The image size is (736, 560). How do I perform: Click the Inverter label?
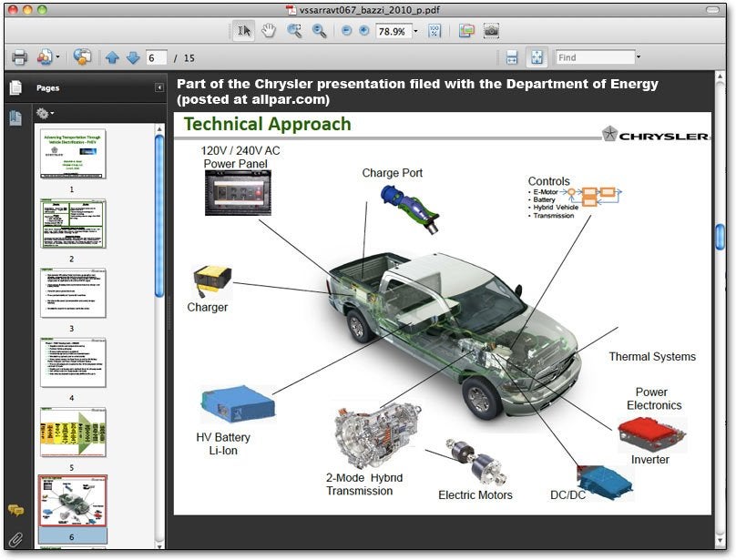coord(650,460)
